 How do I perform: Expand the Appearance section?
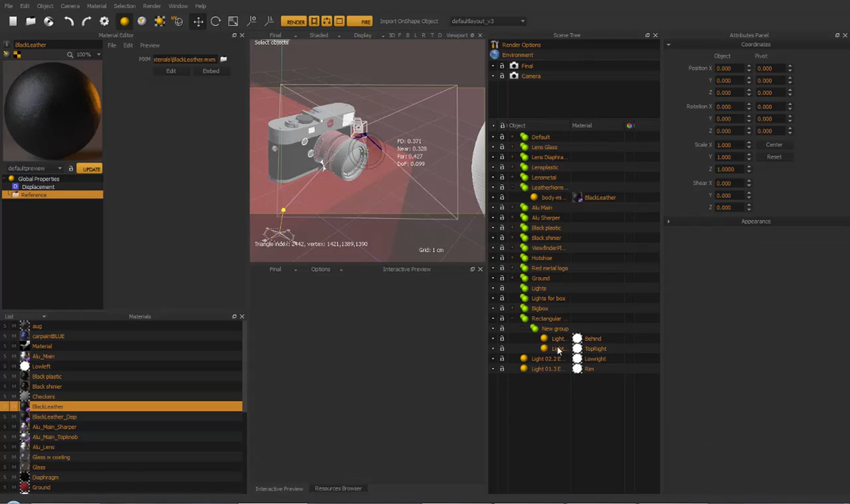pos(669,221)
